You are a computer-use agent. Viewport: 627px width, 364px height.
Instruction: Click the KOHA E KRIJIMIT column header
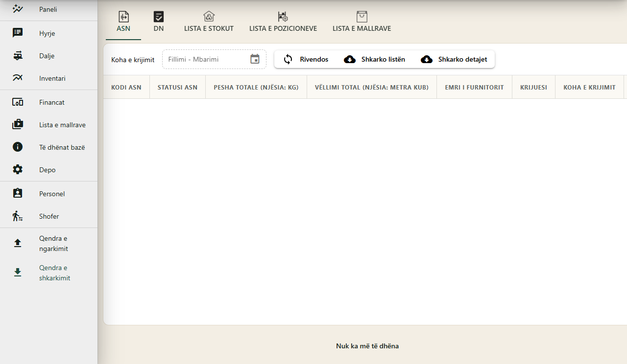[589, 87]
